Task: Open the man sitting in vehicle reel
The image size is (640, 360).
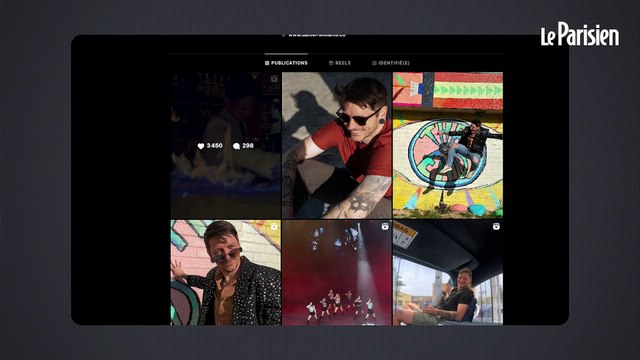Action: 448,273
